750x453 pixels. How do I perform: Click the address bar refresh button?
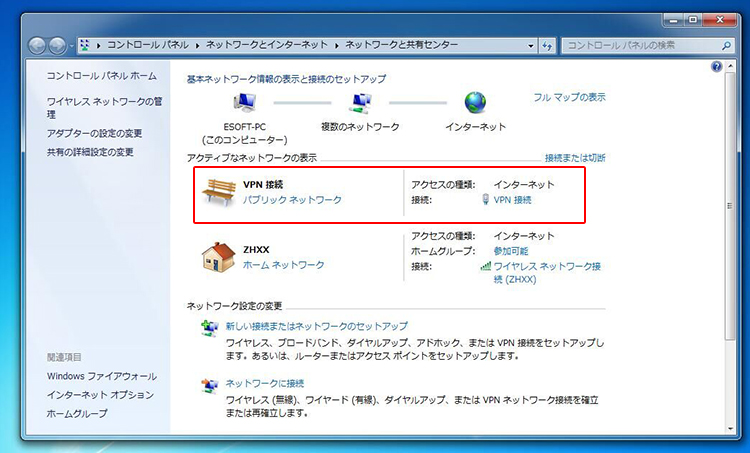[547, 46]
